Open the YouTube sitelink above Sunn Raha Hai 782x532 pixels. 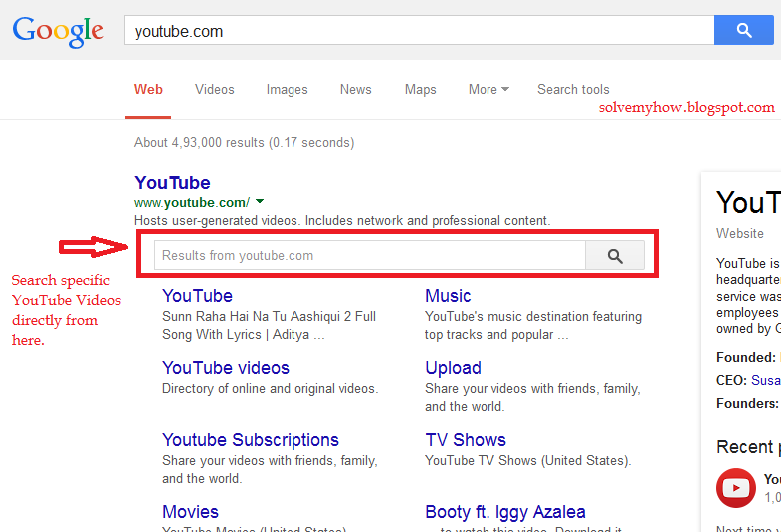point(197,296)
